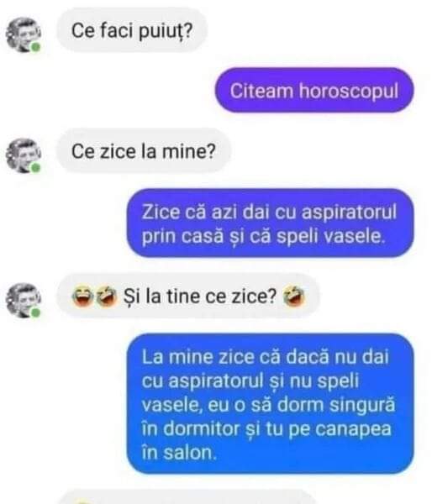Image resolution: width=432 pixels, height=504 pixels.
Task: Click the text "speli vasele" in second sent message
Action: pyautogui.click(x=330, y=237)
